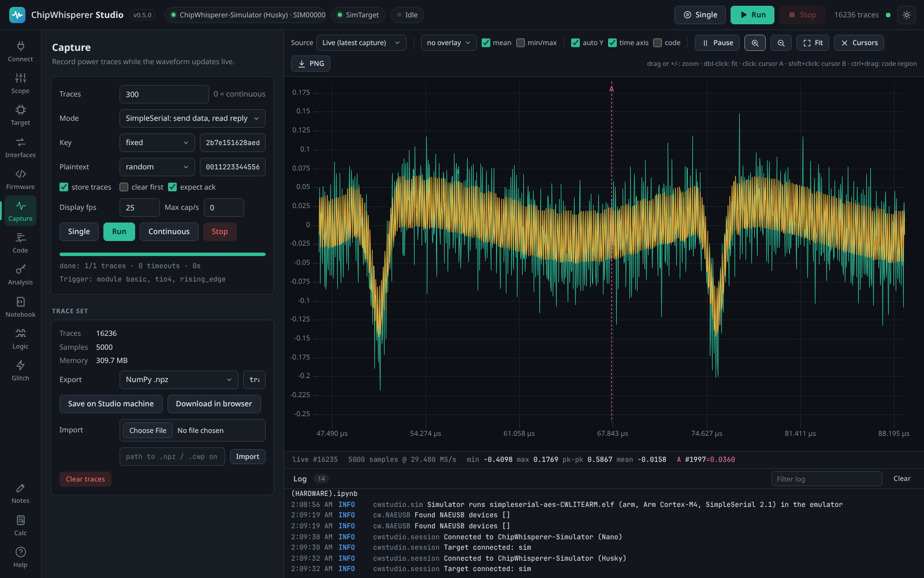Download the waveform as PNG
Image resolution: width=924 pixels, height=578 pixels.
tap(311, 64)
